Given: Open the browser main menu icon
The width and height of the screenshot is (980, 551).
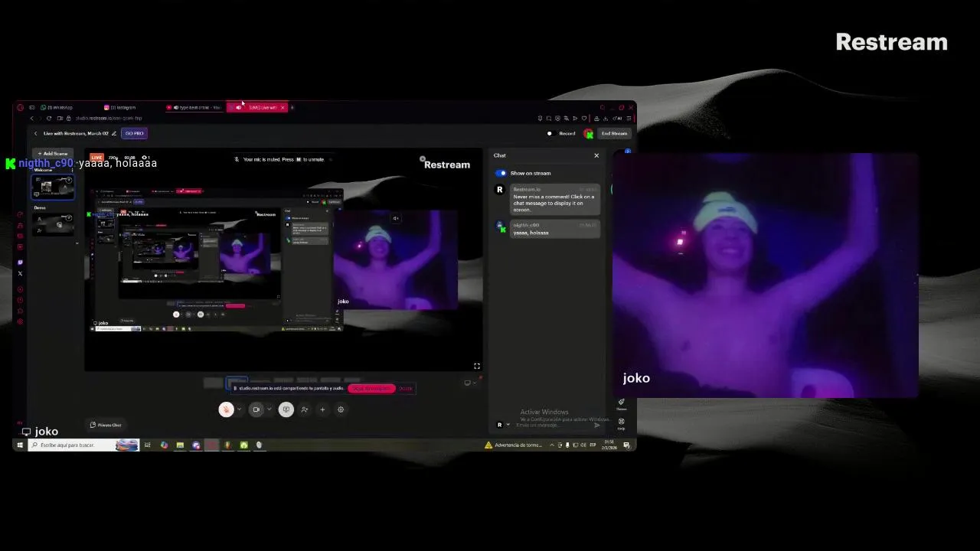Looking at the screenshot, I should coord(629,118).
